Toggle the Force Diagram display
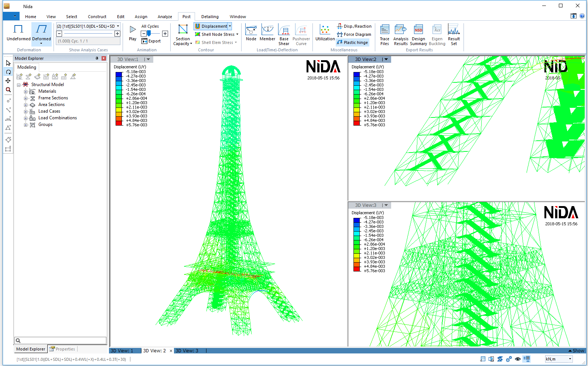This screenshot has height=366, width=588. 354,34
